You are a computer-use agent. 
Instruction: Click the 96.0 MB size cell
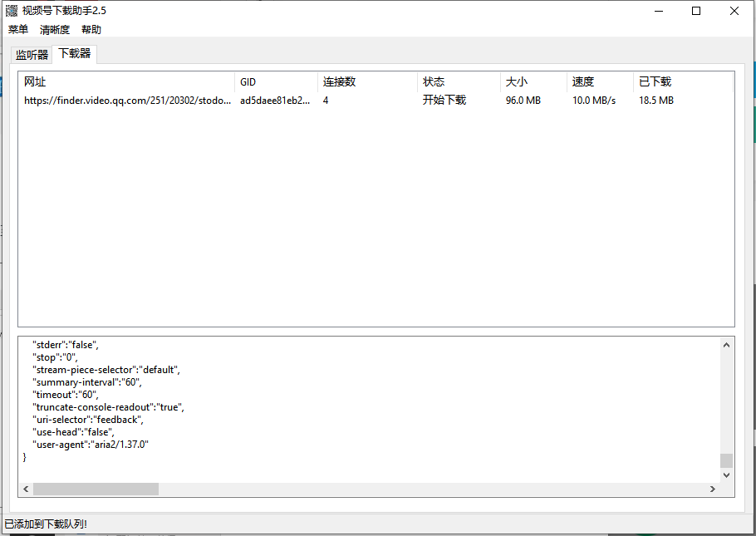[x=523, y=101]
